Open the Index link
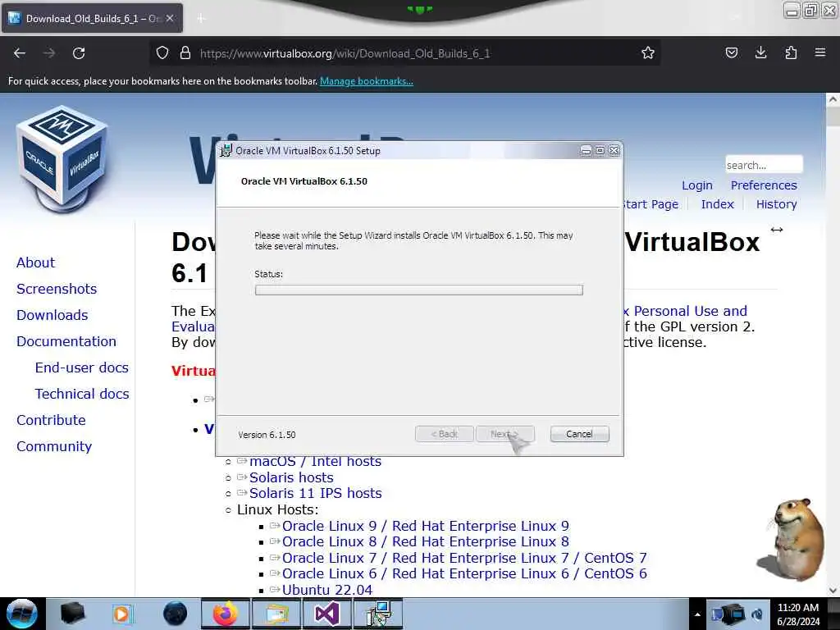The image size is (840, 630). (717, 204)
